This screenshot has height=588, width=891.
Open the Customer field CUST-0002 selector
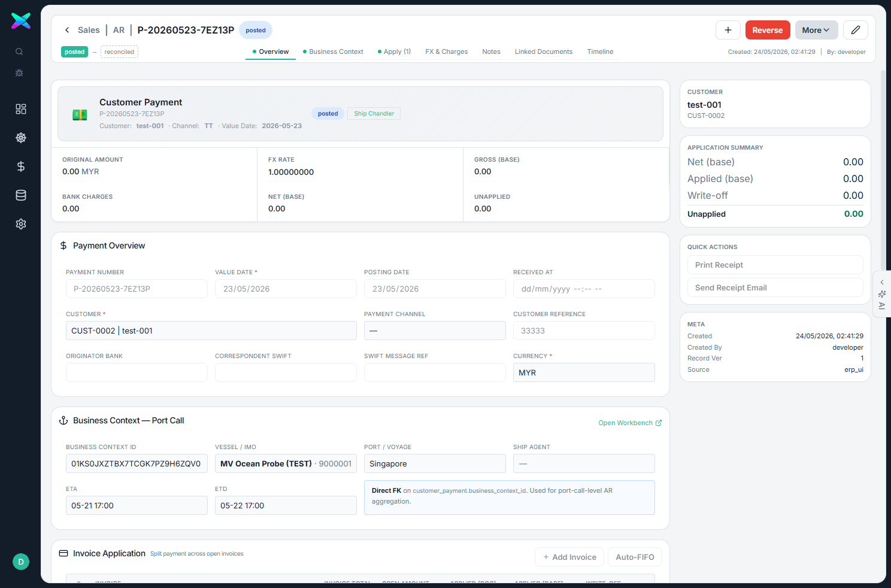tap(211, 331)
